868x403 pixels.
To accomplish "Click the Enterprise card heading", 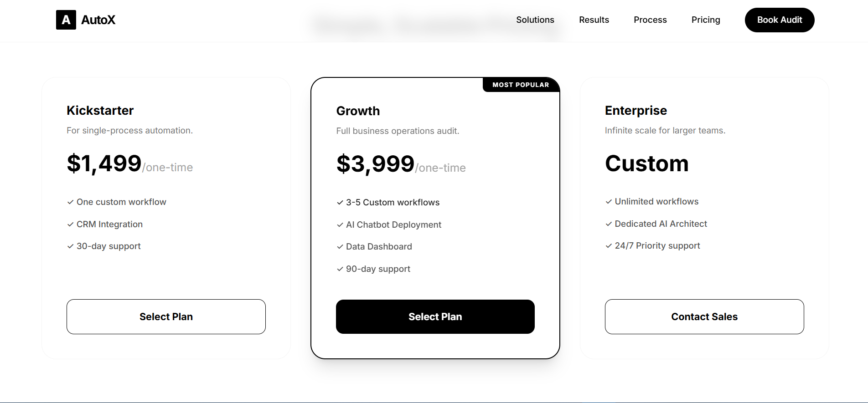I will [635, 110].
